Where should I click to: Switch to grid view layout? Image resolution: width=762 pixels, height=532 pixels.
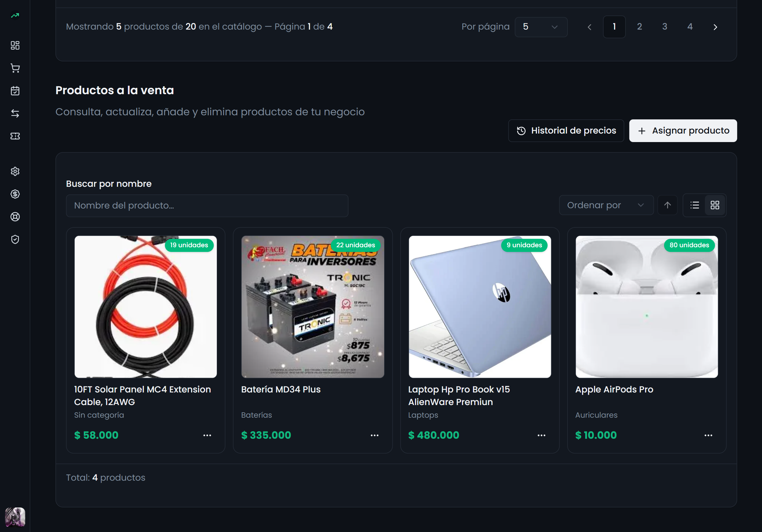pyautogui.click(x=715, y=205)
